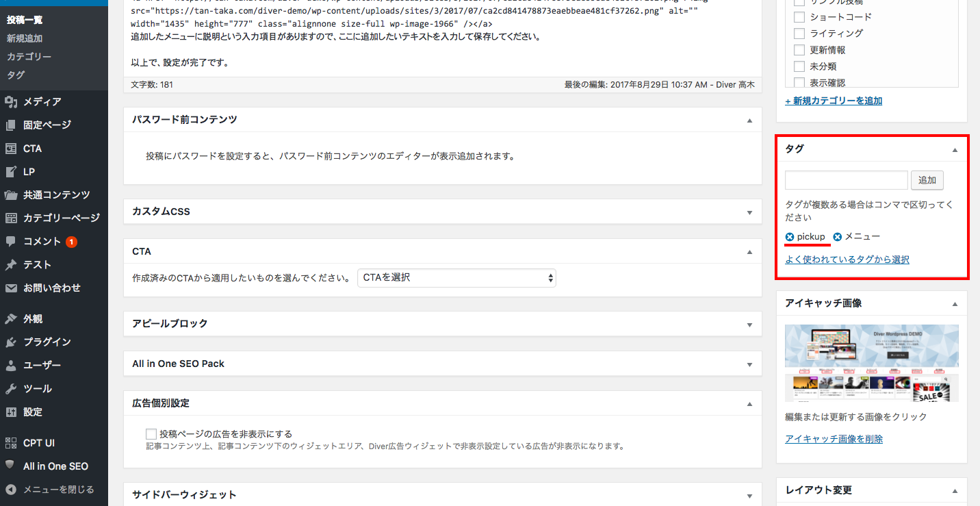
Task: Click the Plugins icon in the sidebar
Action: 11,342
